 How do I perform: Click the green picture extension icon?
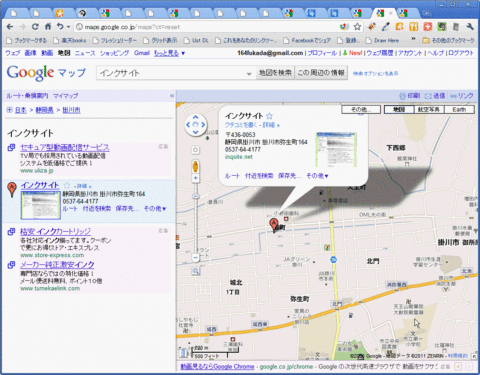[x=442, y=27]
